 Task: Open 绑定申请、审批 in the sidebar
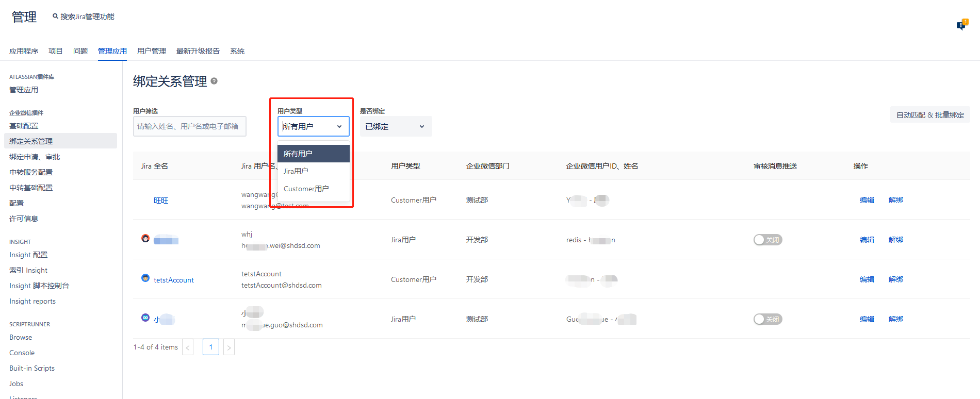35,157
